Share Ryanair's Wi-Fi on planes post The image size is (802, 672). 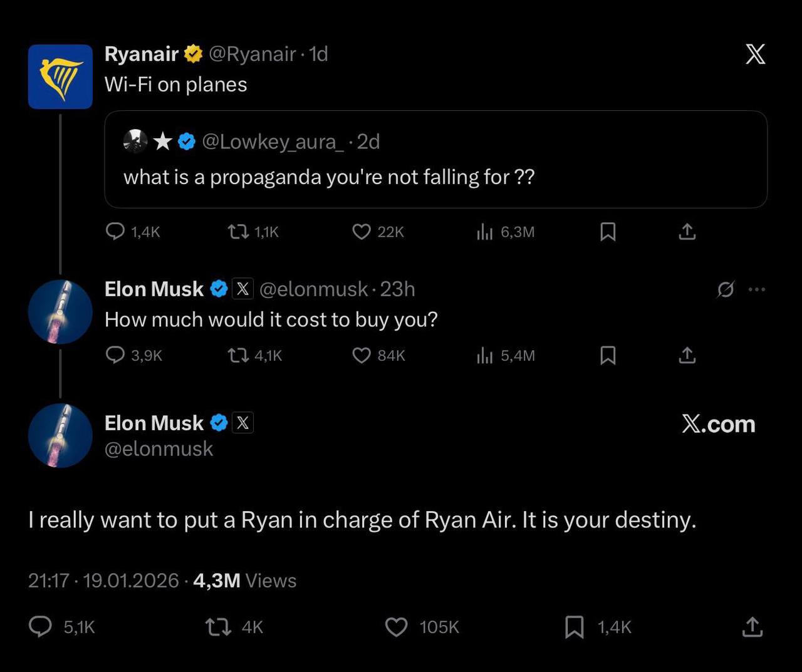tap(687, 232)
